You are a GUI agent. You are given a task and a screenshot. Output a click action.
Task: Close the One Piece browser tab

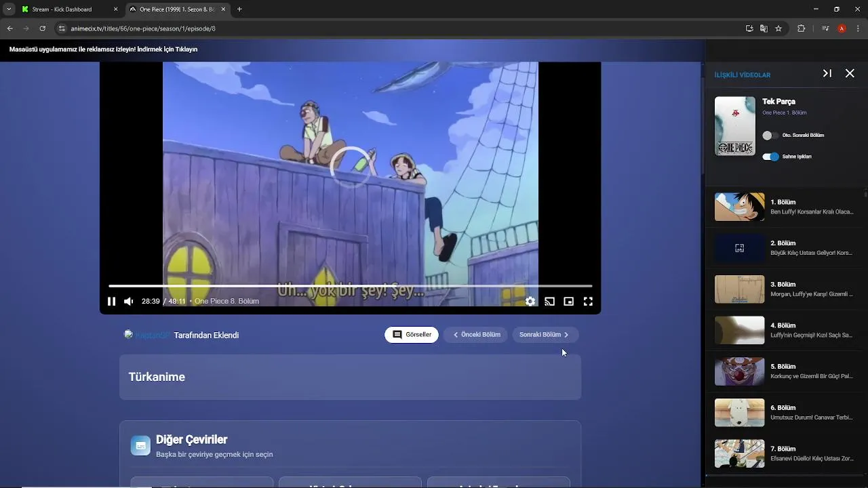click(223, 9)
